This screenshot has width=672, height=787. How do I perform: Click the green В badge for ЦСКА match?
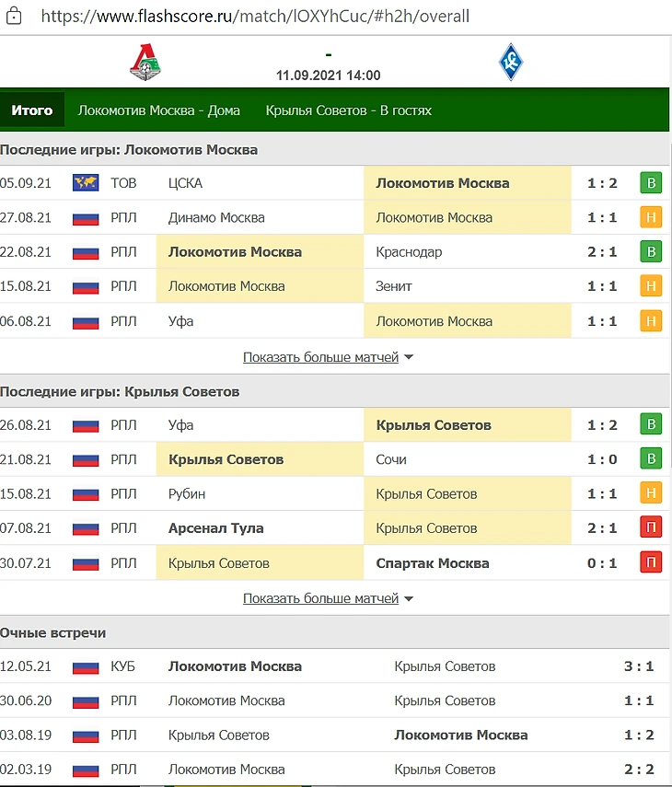click(651, 182)
